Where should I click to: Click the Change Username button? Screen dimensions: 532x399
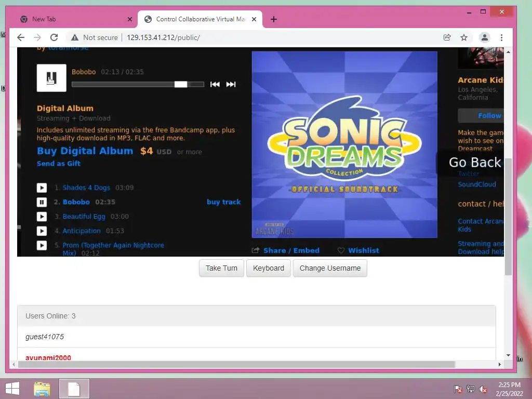(x=330, y=268)
